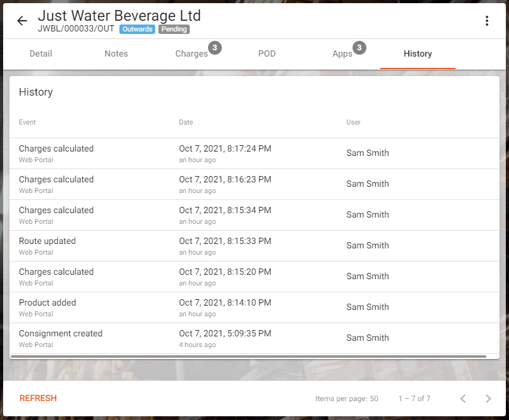Click the Product added event row
The image size is (509, 420).
click(x=254, y=307)
